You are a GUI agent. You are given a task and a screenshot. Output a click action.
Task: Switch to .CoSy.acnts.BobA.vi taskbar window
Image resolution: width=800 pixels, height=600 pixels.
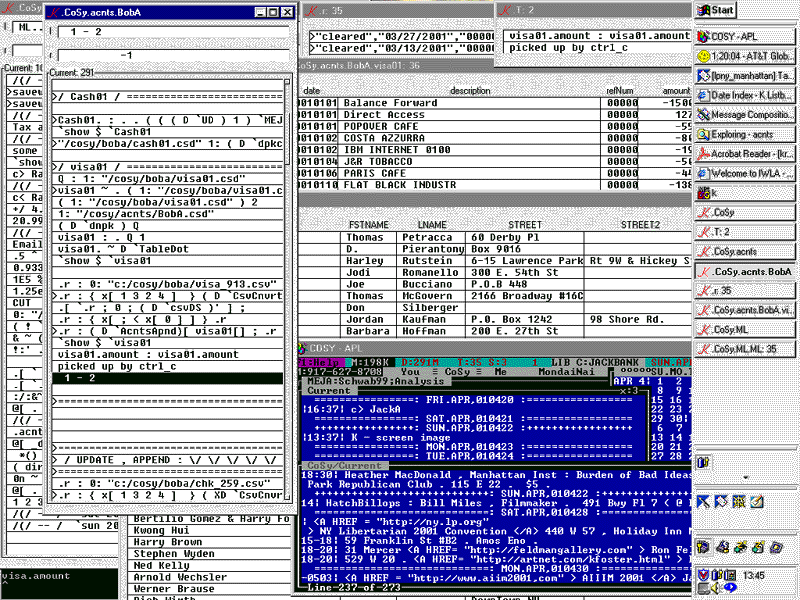[744, 310]
